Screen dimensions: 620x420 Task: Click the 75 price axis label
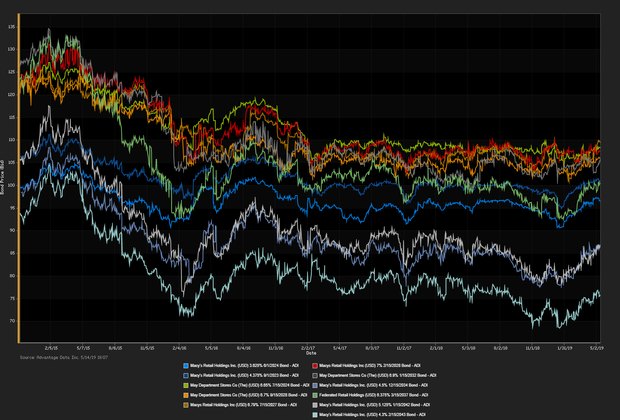click(12, 299)
